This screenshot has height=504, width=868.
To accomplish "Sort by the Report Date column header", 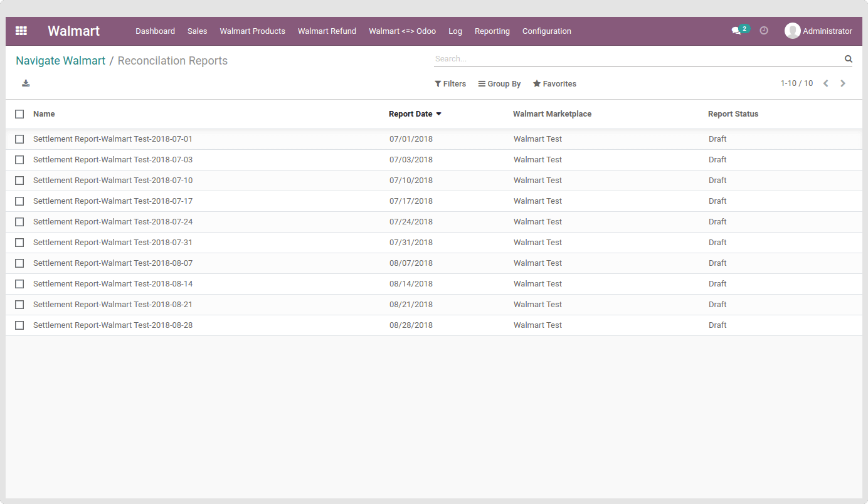I will (x=411, y=114).
